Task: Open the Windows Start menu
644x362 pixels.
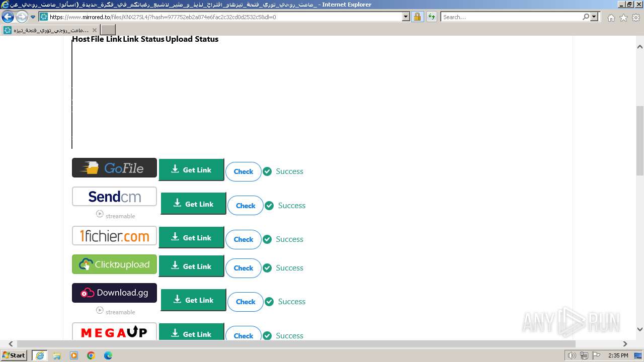Action: click(x=14, y=355)
